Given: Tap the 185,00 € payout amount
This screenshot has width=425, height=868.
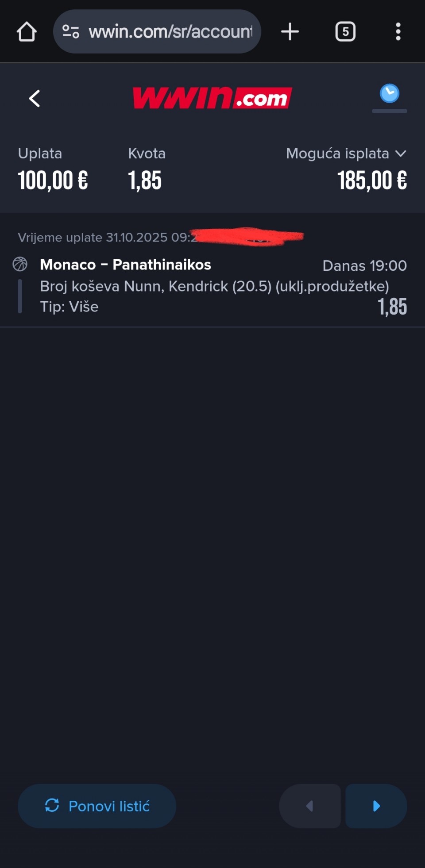Looking at the screenshot, I should pos(372,181).
